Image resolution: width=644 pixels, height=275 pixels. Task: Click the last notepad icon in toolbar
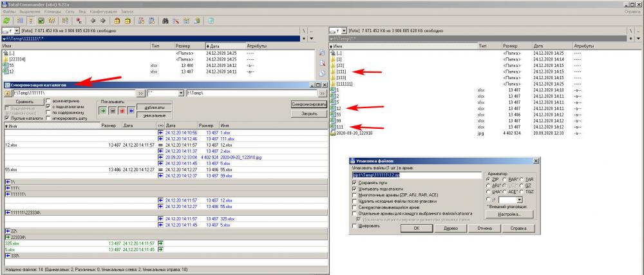tap(211, 21)
